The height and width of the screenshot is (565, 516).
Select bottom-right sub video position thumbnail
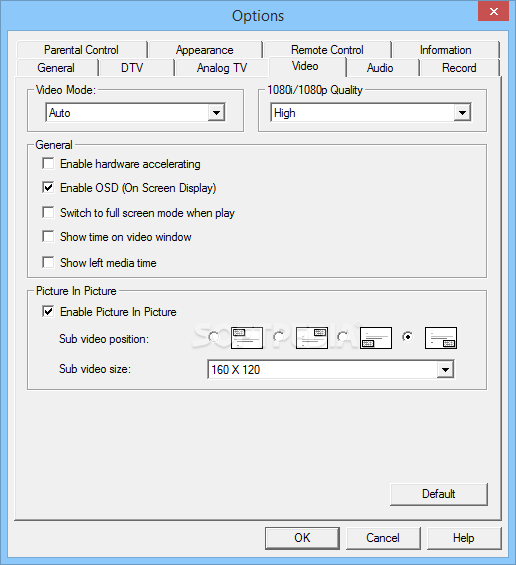pos(441,338)
